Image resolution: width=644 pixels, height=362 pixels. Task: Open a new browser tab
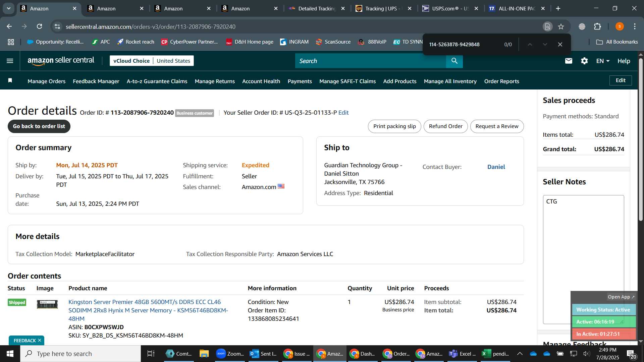[x=558, y=8]
